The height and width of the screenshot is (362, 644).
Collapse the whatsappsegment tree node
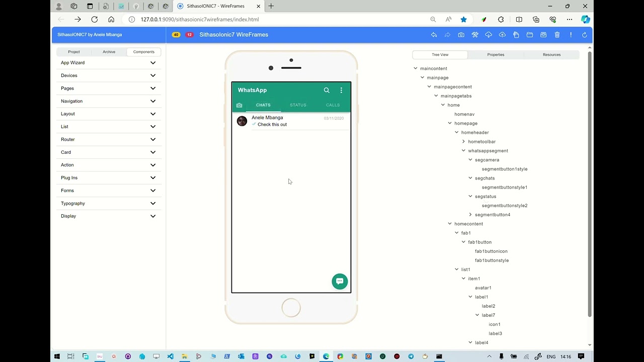pos(463,151)
